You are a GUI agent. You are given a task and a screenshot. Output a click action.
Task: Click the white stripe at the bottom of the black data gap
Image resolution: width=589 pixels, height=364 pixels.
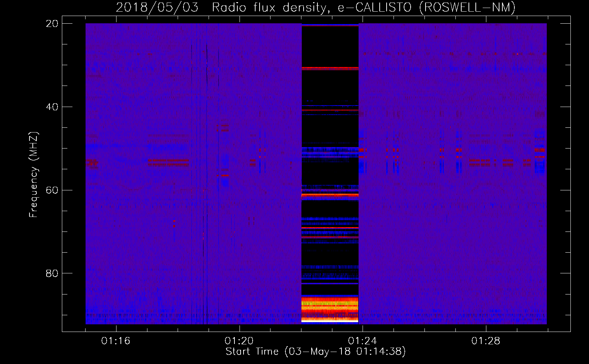[x=330, y=321]
